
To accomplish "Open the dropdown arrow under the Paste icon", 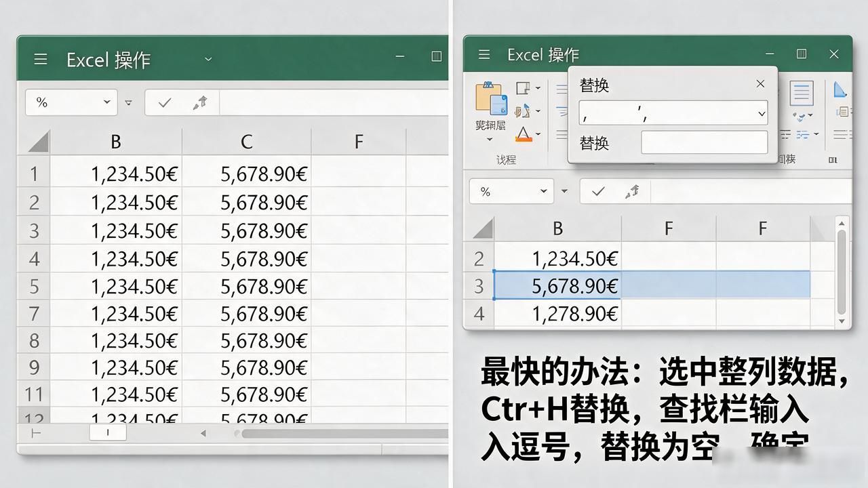I will point(490,140).
